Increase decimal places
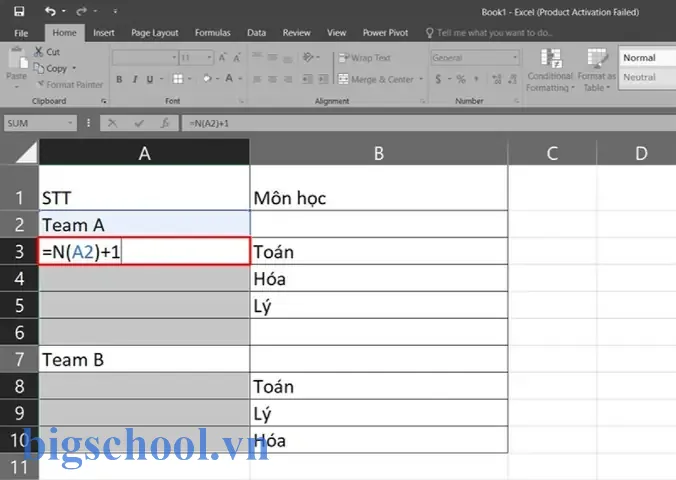676x480 pixels. click(496, 79)
